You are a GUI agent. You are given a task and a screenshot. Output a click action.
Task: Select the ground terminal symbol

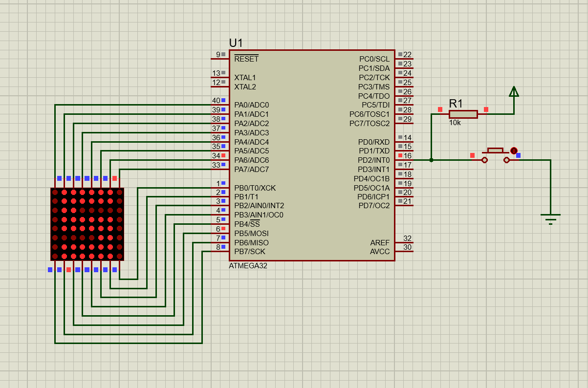pos(550,219)
